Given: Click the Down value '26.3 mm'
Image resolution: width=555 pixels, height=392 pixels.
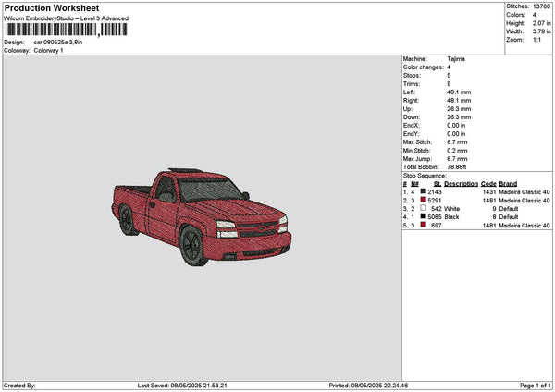Looking at the screenshot, I should pyautogui.click(x=459, y=117).
